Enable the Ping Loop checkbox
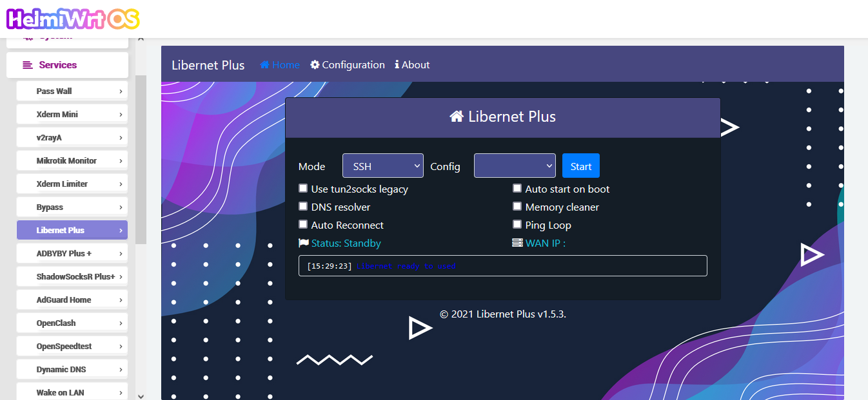The height and width of the screenshot is (400, 868). pos(517,224)
